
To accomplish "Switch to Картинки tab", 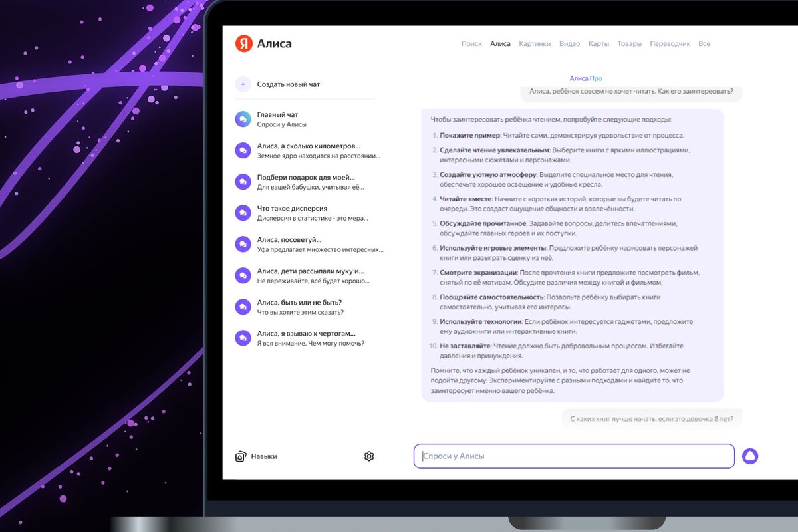I will click(535, 44).
